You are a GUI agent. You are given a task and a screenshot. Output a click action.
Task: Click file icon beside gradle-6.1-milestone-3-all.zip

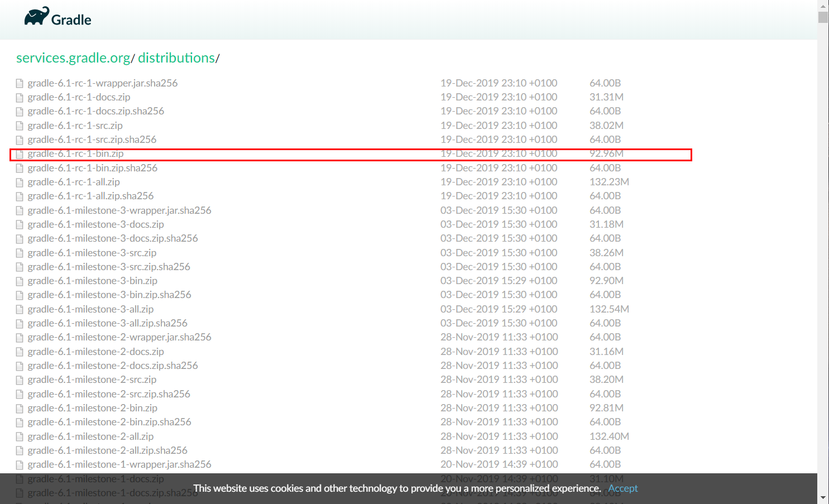[20, 310]
